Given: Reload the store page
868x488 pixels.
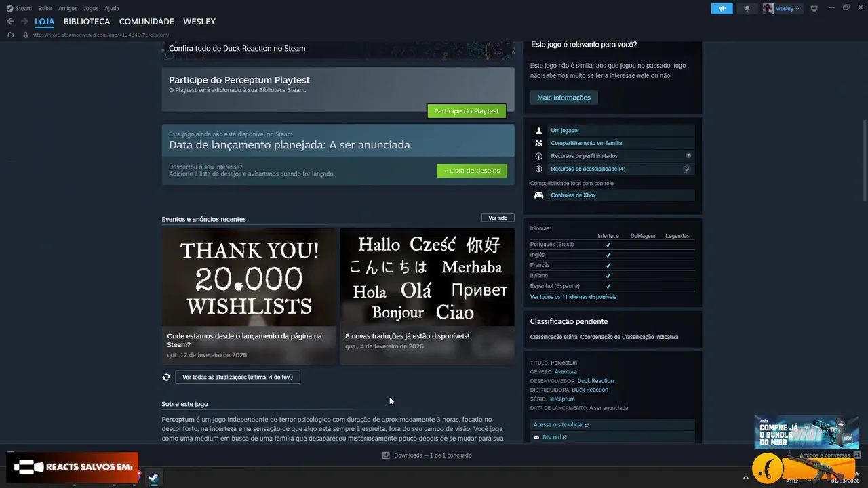Looking at the screenshot, I should 10,35.
